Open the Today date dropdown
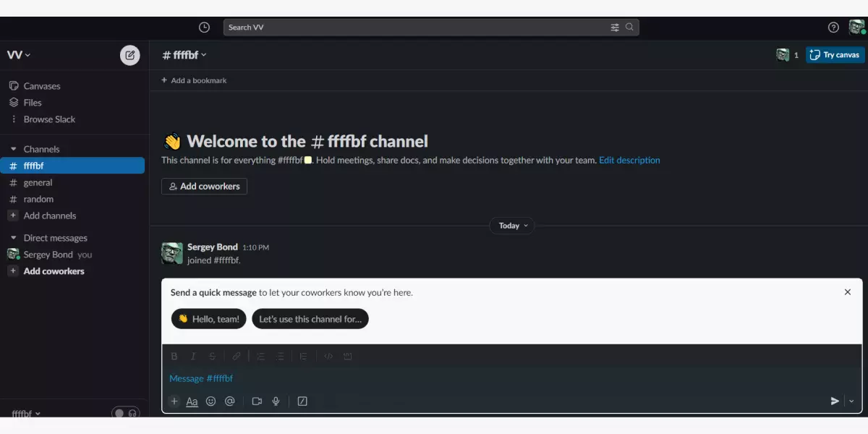The width and height of the screenshot is (868, 434). click(x=512, y=226)
